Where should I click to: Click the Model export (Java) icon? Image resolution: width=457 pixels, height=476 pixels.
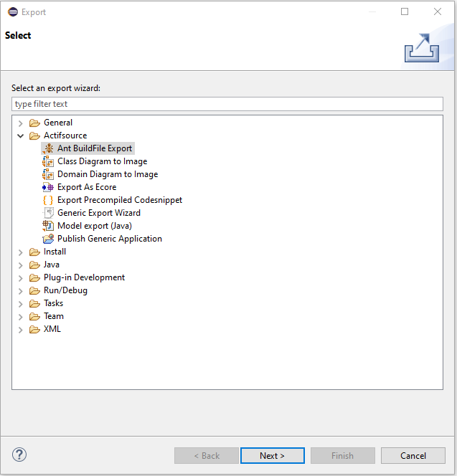pos(48,226)
